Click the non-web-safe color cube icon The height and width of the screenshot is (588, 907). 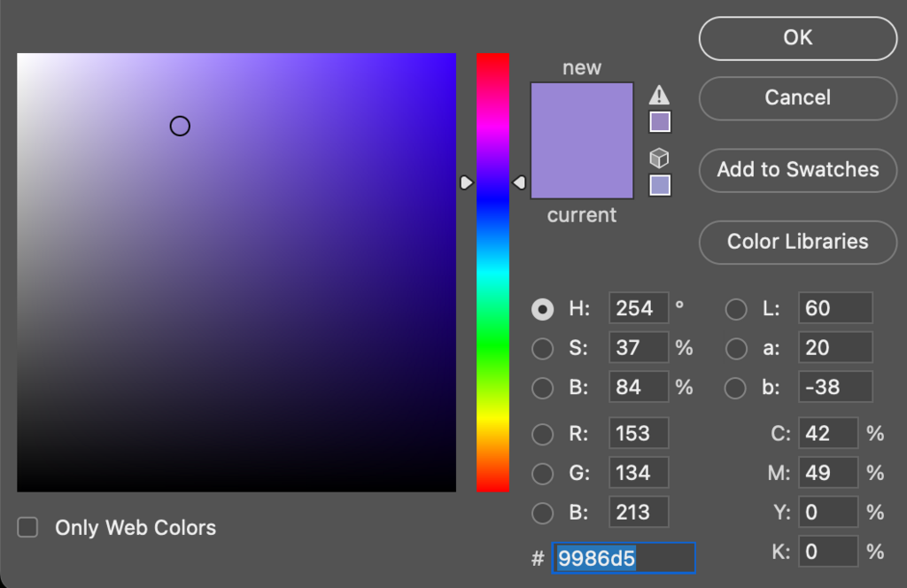click(x=660, y=158)
